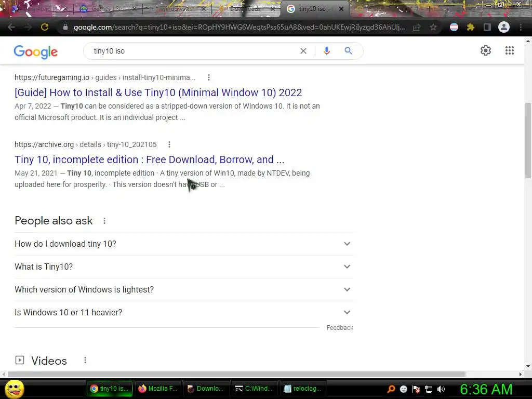Share this page via the share icon
Image resolution: width=532 pixels, height=399 pixels.
417,27
